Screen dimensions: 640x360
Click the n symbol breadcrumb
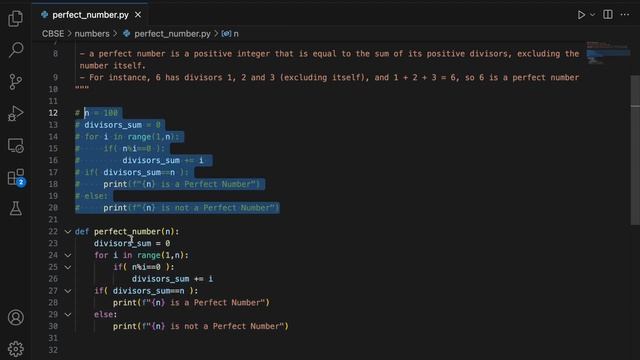pyautogui.click(x=230, y=34)
